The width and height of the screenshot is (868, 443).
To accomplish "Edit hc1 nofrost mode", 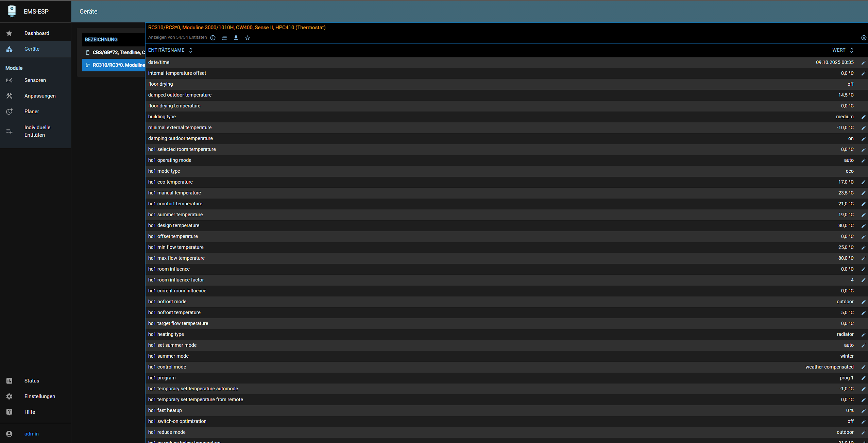I will tap(863, 302).
